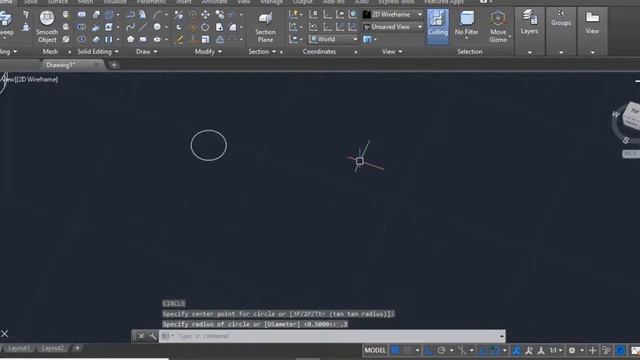Select the Arc tool in Draw panel
Screen dimensions: 640x360
click(158, 15)
